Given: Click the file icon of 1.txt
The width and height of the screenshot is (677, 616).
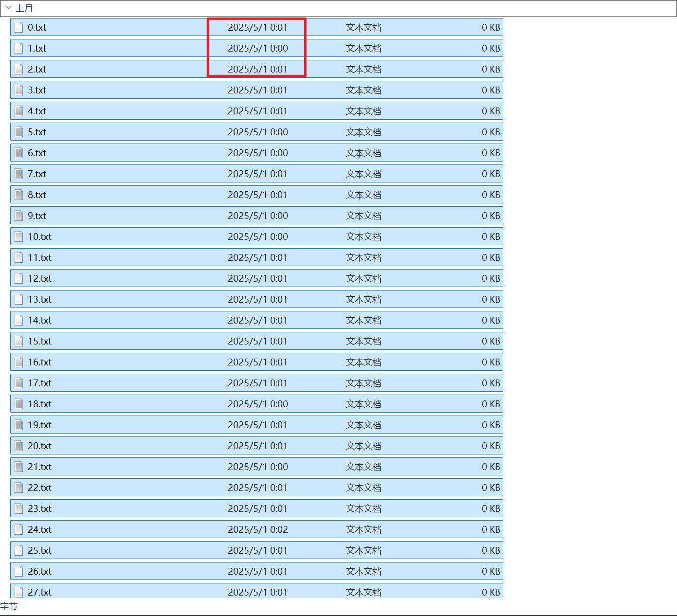Looking at the screenshot, I should tap(19, 48).
